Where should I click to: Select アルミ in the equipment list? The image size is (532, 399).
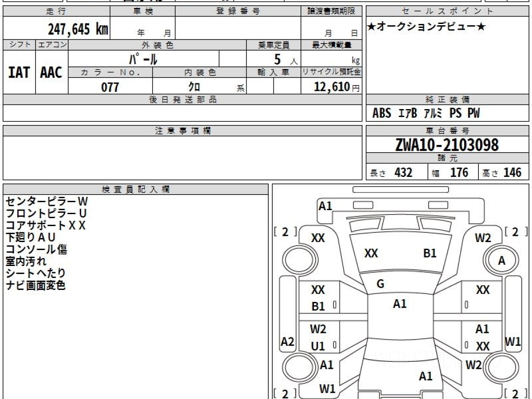point(433,113)
